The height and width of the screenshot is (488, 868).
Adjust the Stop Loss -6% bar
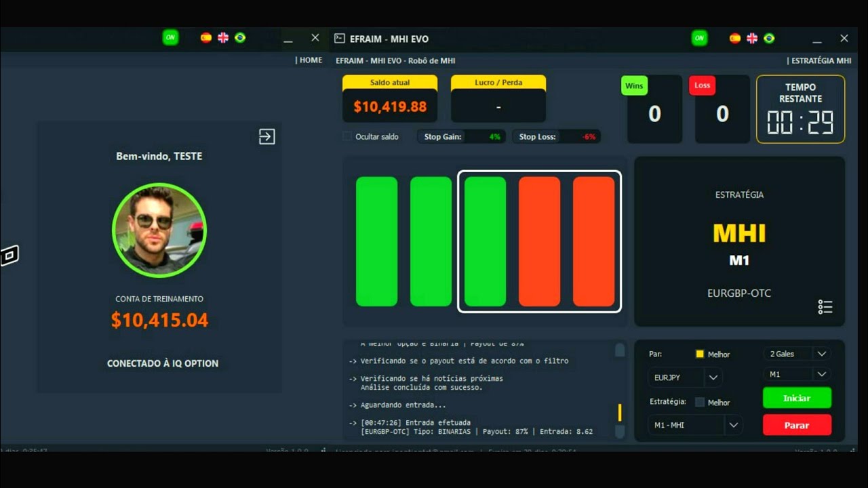(x=556, y=136)
